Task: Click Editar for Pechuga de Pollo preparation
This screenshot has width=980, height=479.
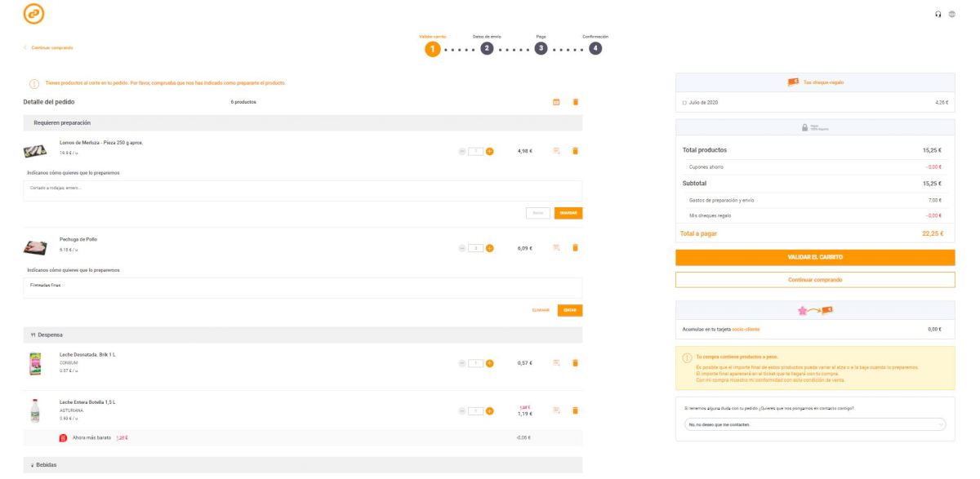Action: pos(569,310)
